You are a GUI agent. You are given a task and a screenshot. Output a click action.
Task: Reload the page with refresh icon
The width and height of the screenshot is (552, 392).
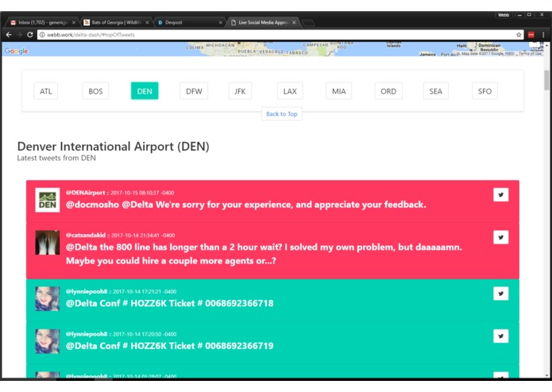click(x=30, y=35)
